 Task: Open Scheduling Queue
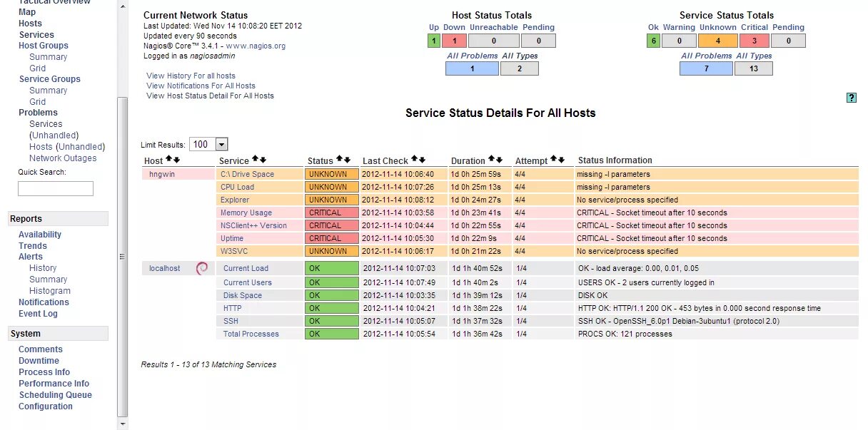point(56,395)
